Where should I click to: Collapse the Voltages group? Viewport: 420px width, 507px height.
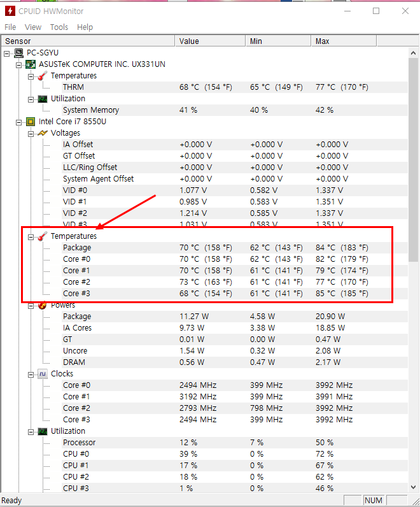[x=31, y=134]
